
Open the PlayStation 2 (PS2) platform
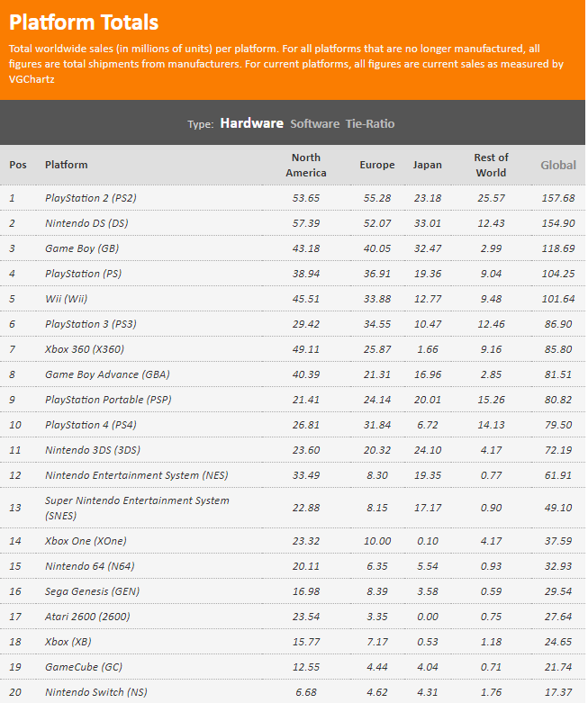click(91, 198)
